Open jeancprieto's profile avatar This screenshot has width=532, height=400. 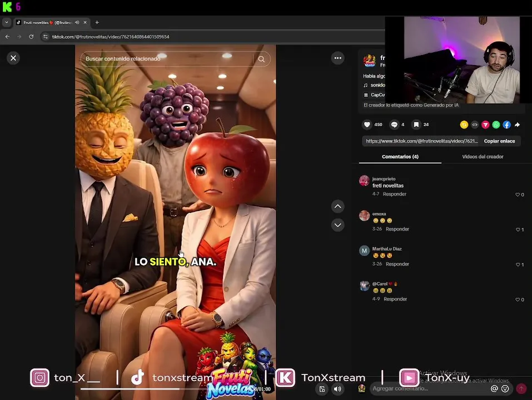point(364,181)
